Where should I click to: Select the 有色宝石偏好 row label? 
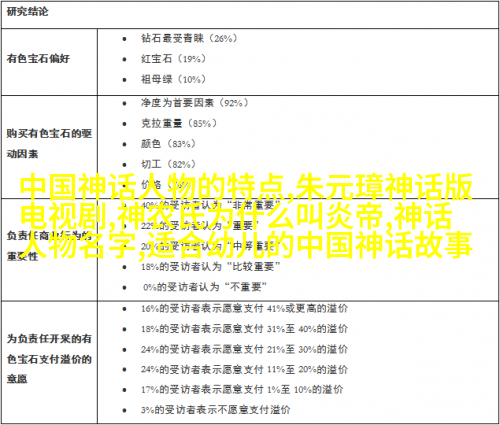(38, 59)
